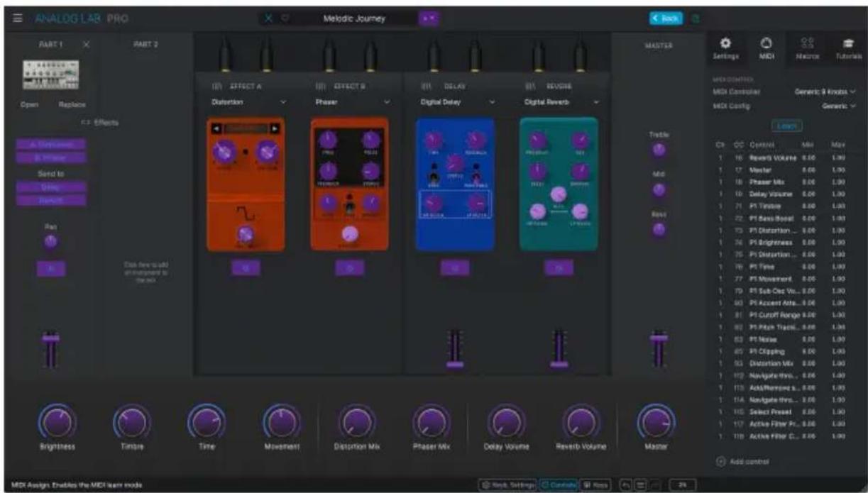Click the Distortion pedal bottom knob
This screenshot has height=493, width=868.
point(246,233)
